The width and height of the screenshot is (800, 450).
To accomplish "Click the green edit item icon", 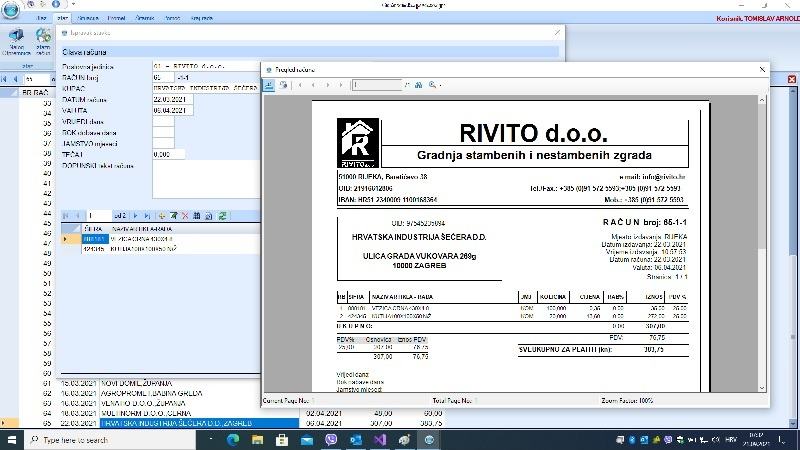I will (x=173, y=216).
